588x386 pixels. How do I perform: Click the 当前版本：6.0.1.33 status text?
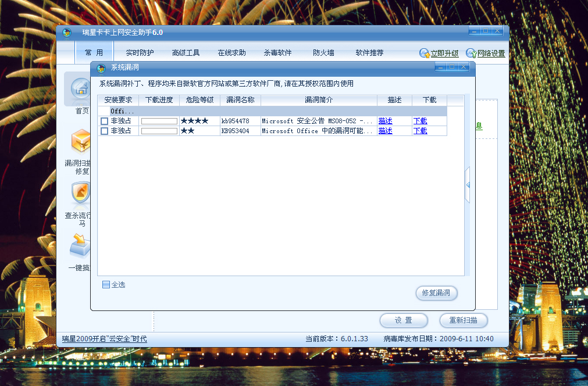point(337,339)
